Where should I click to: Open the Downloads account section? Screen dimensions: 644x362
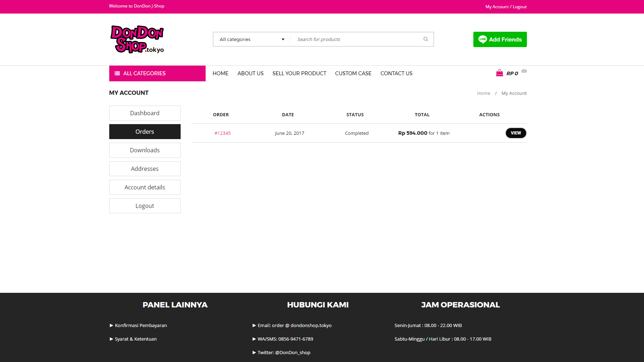[x=145, y=150]
